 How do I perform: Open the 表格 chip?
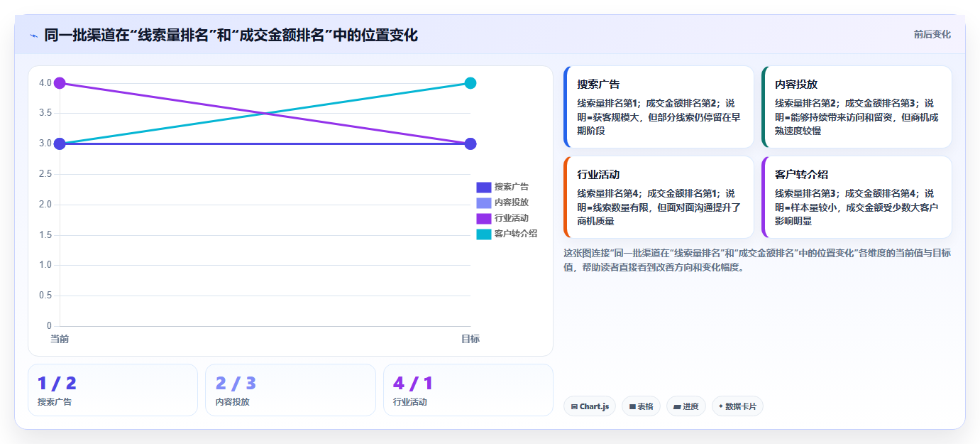pyautogui.click(x=641, y=406)
